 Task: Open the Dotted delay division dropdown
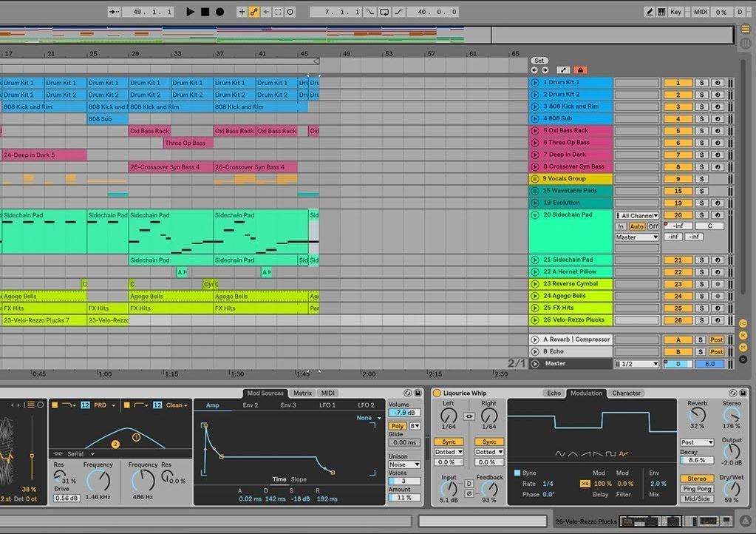449,451
